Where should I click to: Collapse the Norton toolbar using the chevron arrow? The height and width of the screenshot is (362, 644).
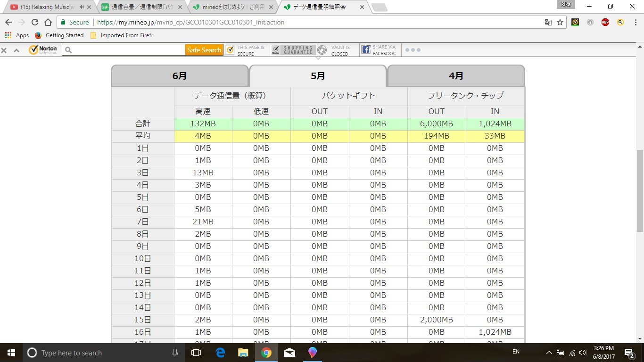coord(17,50)
